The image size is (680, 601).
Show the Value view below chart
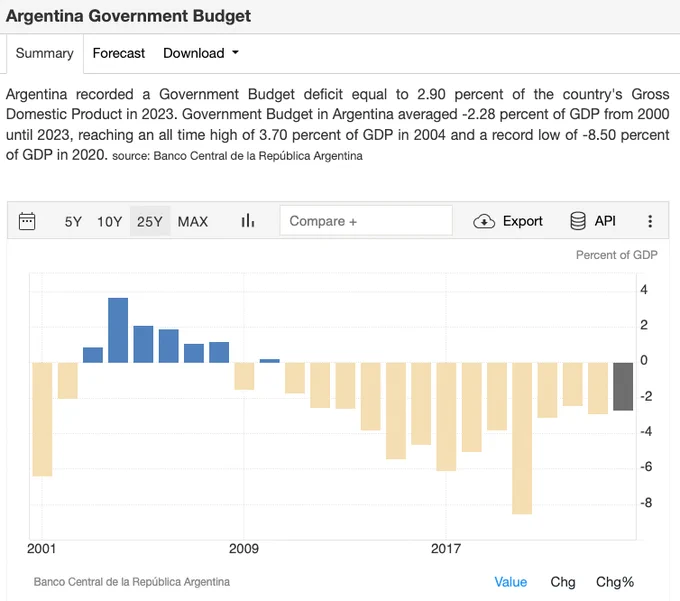pyautogui.click(x=510, y=582)
